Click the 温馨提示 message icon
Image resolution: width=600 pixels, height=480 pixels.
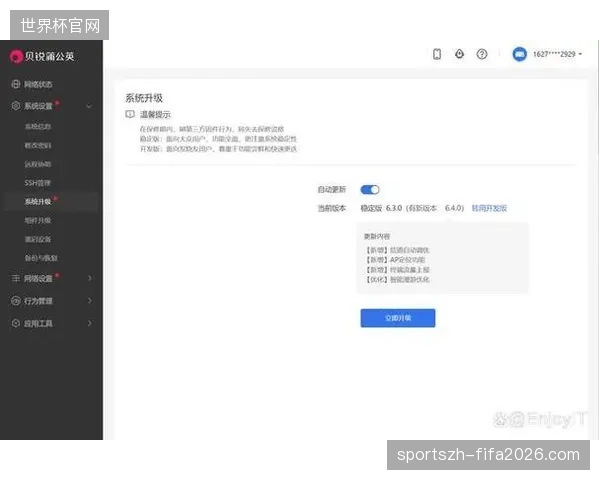130,114
